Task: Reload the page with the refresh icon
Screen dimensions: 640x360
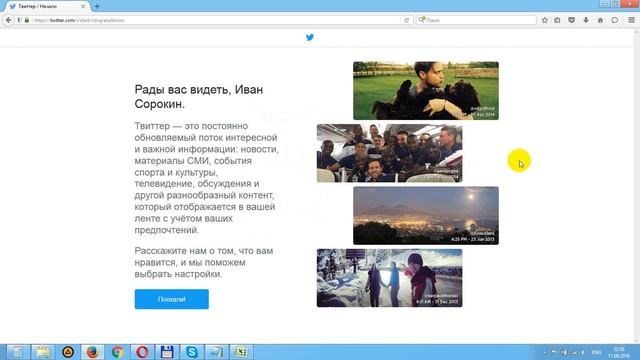Action: [x=406, y=20]
